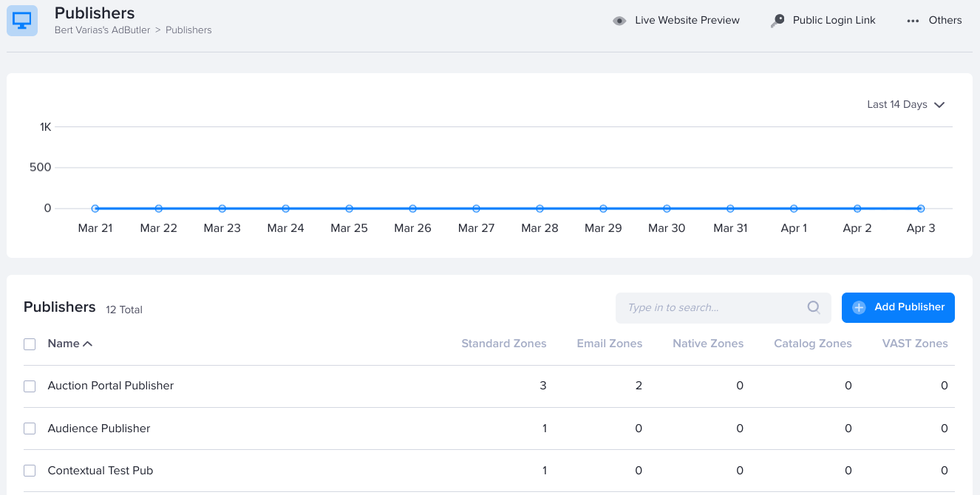This screenshot has height=495, width=980.
Task: Sort by the Standard Zones column header
Action: coord(504,344)
